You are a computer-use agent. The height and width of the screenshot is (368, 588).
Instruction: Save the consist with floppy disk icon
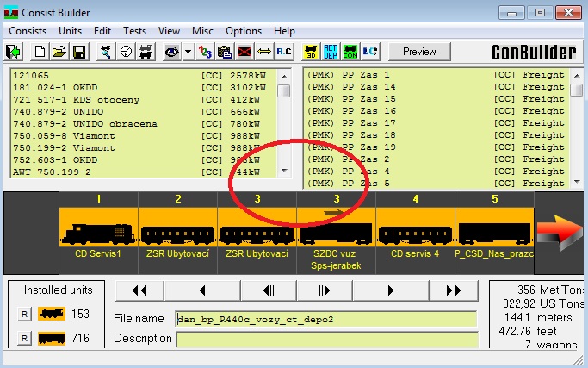pos(78,52)
